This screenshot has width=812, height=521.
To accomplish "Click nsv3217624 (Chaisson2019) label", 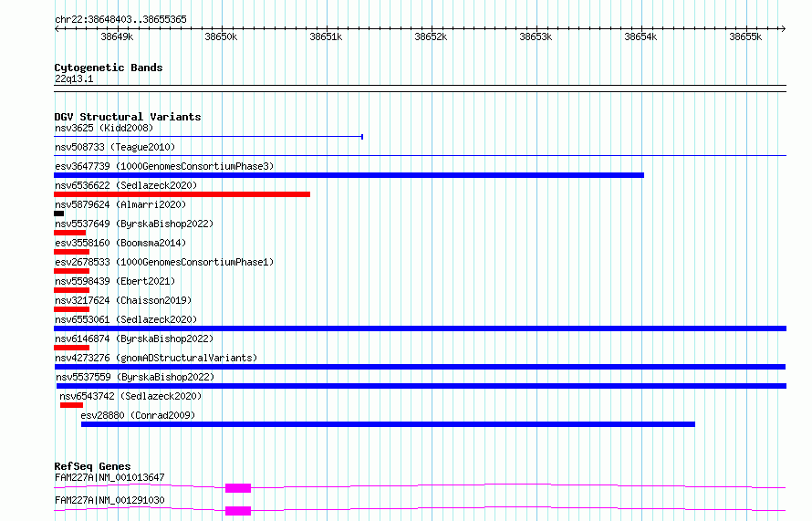I will coord(123,300).
